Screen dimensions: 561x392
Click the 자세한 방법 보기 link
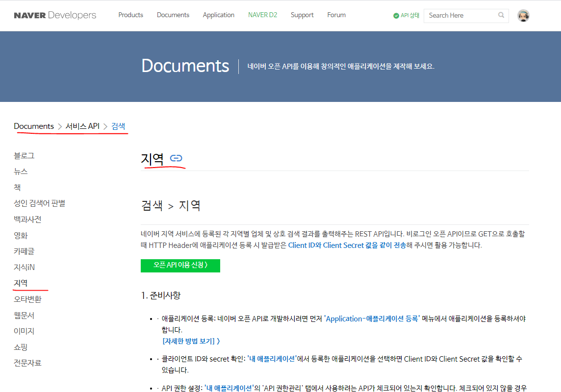click(189, 340)
